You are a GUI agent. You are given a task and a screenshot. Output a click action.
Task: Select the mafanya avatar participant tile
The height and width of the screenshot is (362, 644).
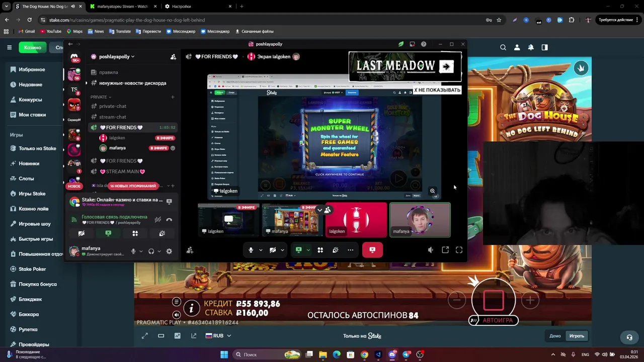(420, 220)
